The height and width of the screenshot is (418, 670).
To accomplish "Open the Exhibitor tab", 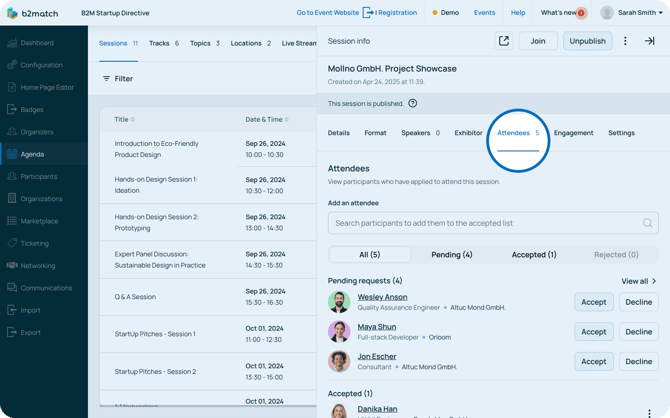I will (468, 133).
